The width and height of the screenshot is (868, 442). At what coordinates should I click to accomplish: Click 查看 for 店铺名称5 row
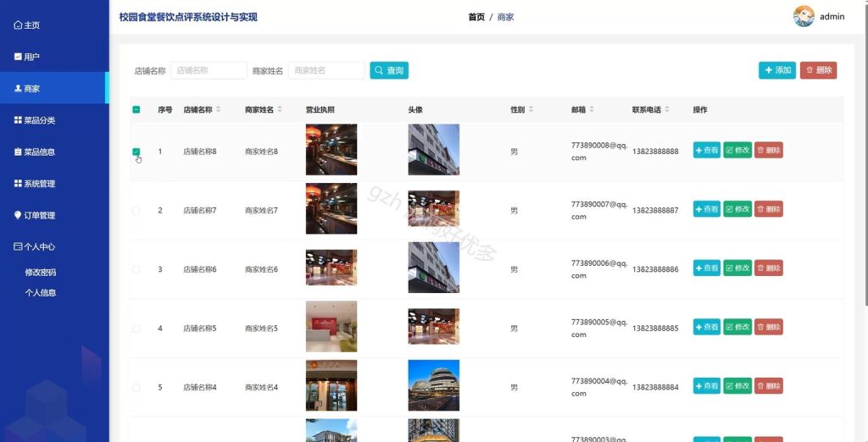coord(707,327)
